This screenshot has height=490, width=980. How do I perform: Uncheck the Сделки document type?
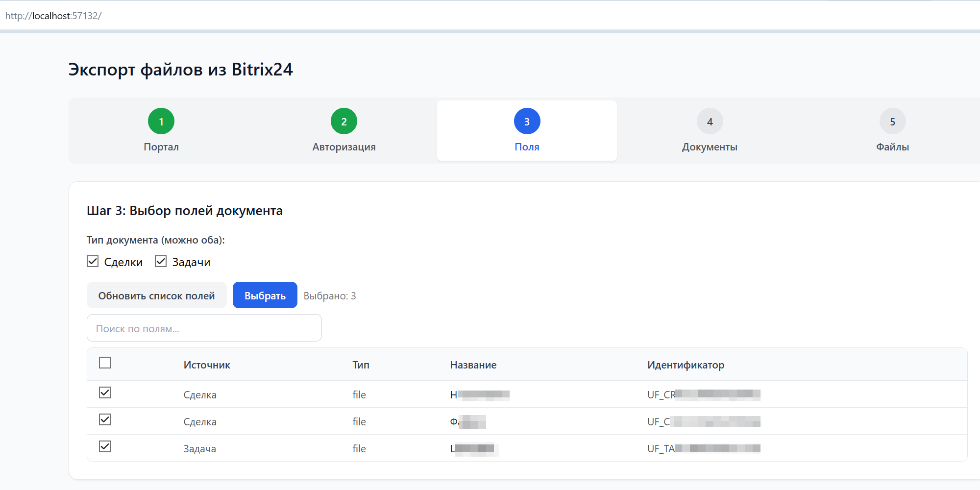point(93,262)
